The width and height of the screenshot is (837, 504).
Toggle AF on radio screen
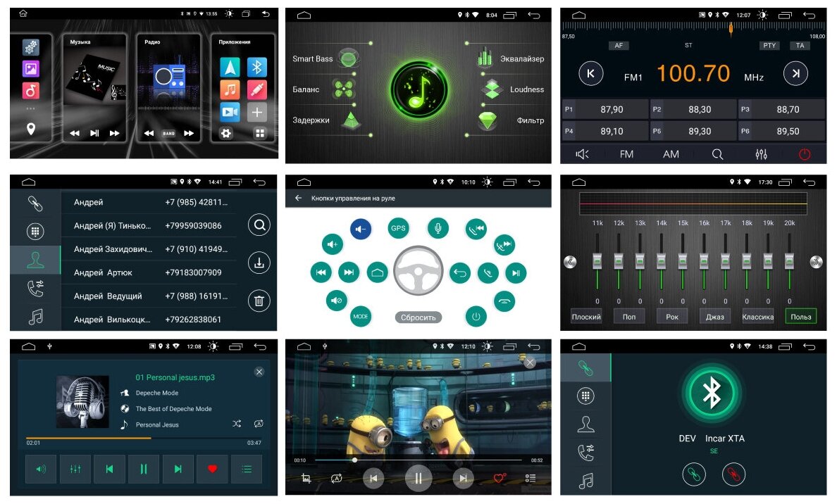pyautogui.click(x=619, y=45)
